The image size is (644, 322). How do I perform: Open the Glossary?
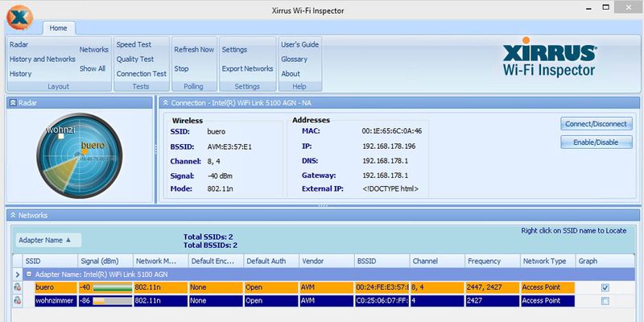294,59
